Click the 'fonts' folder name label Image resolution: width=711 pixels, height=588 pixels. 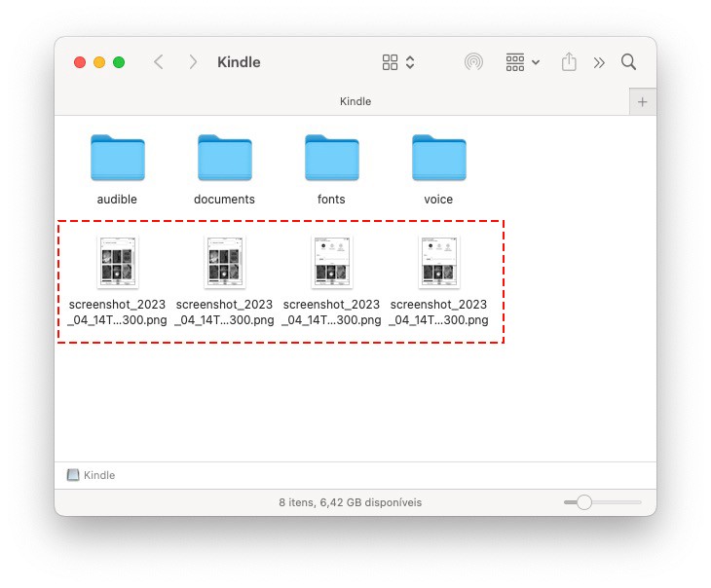coord(331,199)
